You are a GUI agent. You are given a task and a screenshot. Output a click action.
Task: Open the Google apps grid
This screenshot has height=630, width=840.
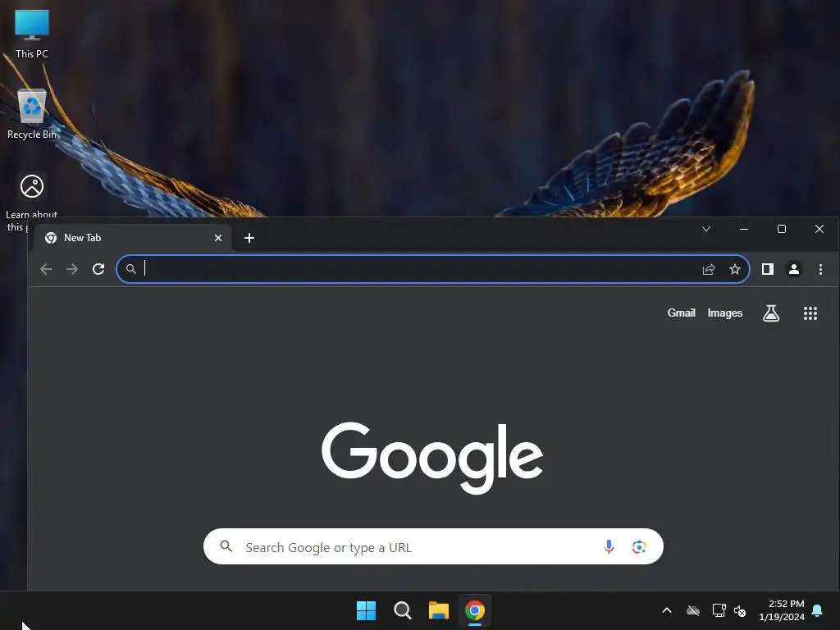(x=810, y=313)
